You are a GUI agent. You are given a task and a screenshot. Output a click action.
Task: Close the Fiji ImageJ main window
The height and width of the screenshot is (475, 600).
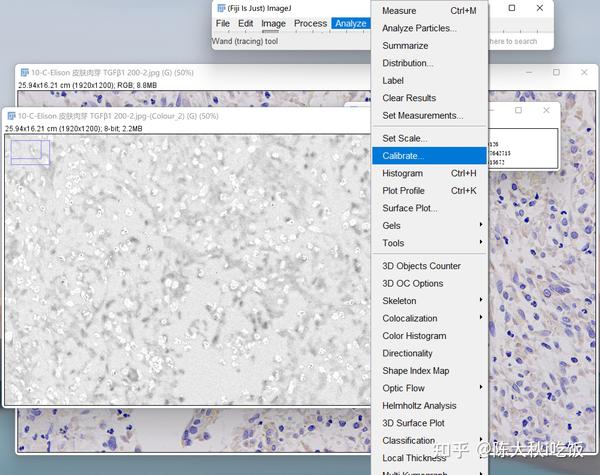[540, 8]
